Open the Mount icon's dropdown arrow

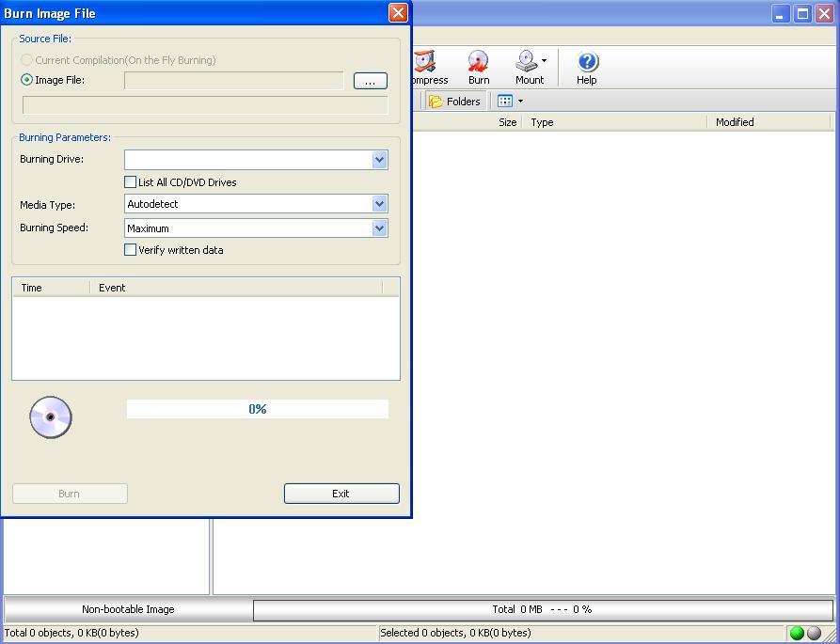(x=542, y=58)
